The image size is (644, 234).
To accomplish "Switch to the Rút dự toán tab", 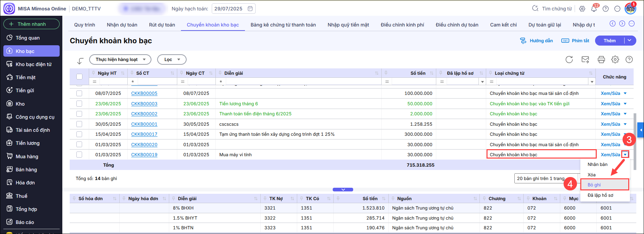I will [162, 25].
